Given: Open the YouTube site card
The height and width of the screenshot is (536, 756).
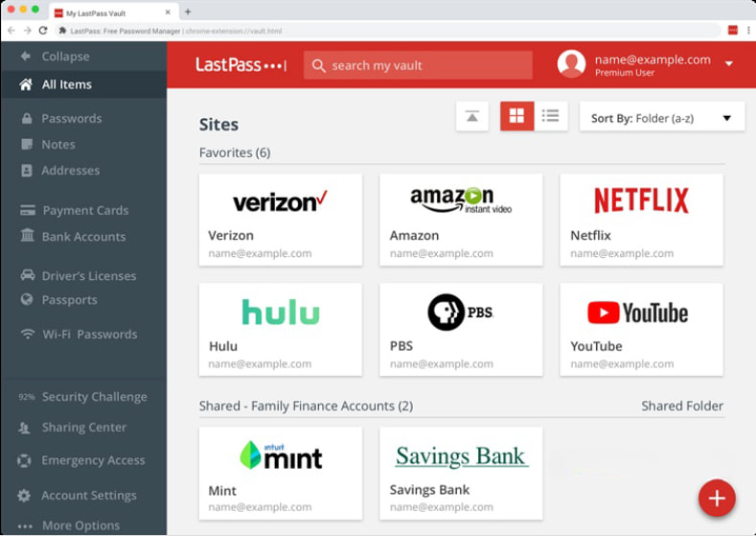Looking at the screenshot, I should 641,330.
